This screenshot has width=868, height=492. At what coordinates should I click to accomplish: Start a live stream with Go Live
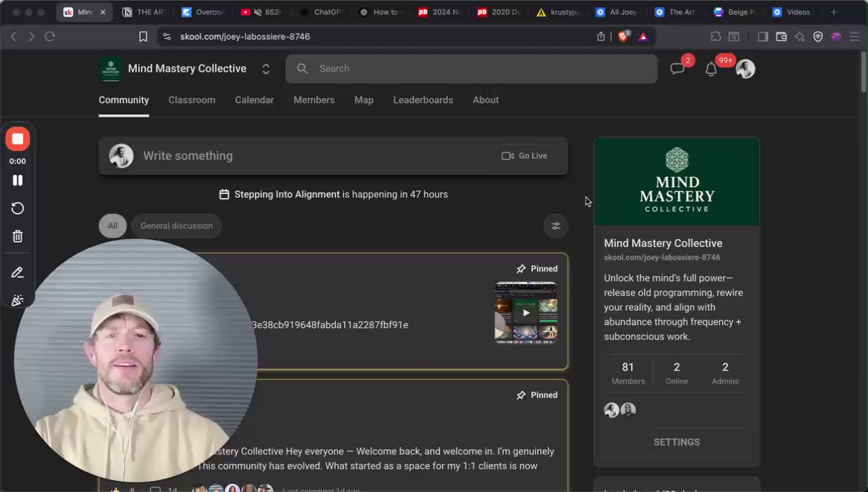click(x=524, y=156)
